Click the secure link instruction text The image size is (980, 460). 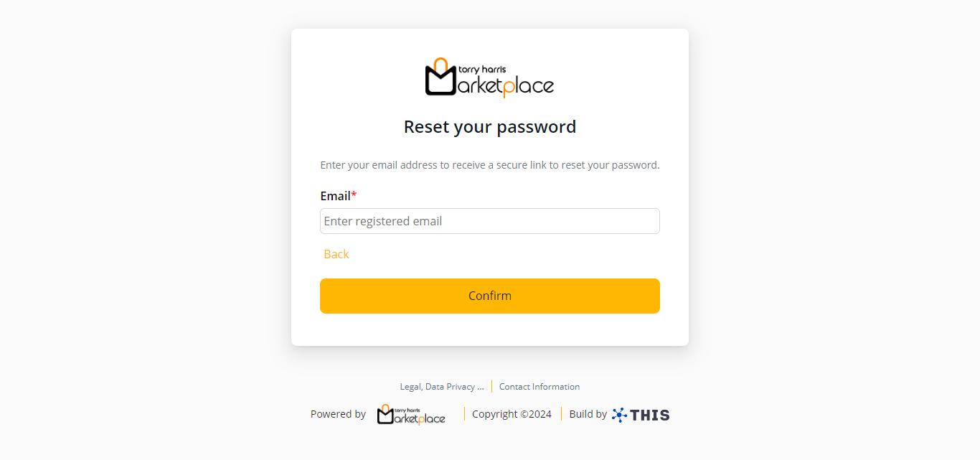point(489,165)
